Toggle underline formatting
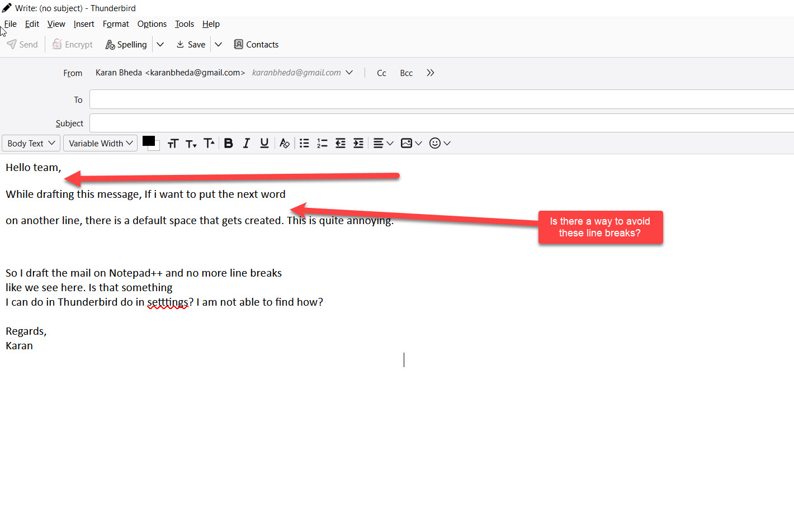Screen dimensions: 794x532 264,144
